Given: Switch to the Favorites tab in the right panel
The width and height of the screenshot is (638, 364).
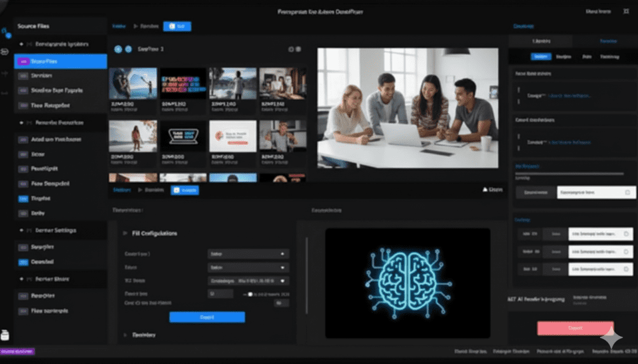Looking at the screenshot, I should click(609, 41).
